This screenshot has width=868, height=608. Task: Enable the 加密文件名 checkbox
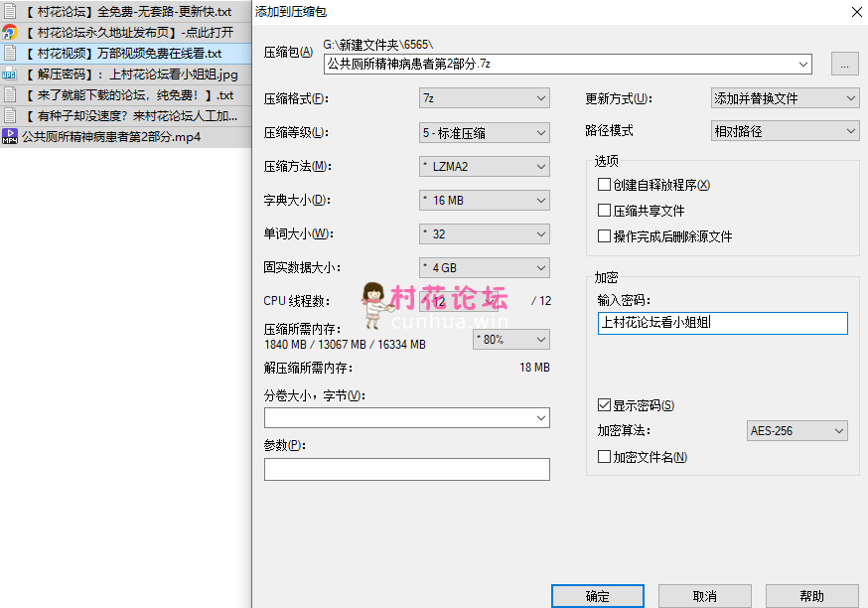pos(604,457)
